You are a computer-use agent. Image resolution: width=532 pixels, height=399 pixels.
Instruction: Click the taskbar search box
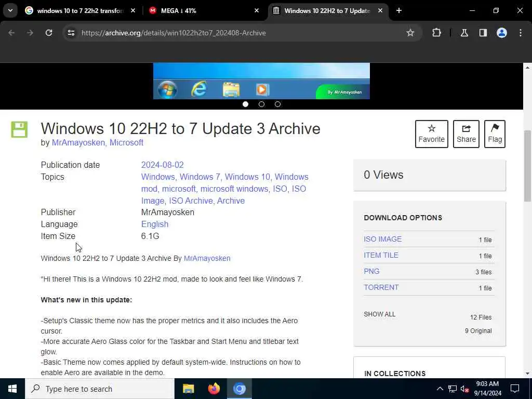(99, 389)
